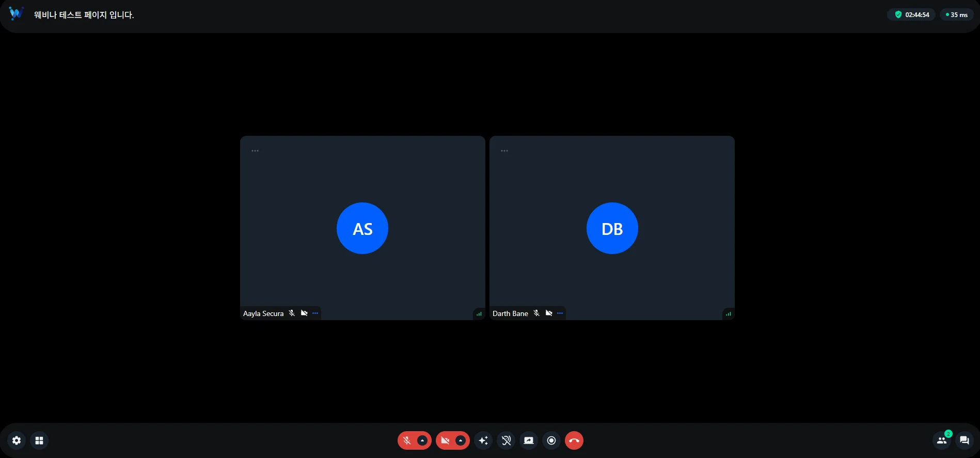Unmute the microphone in bottom toolbar

(x=407, y=440)
